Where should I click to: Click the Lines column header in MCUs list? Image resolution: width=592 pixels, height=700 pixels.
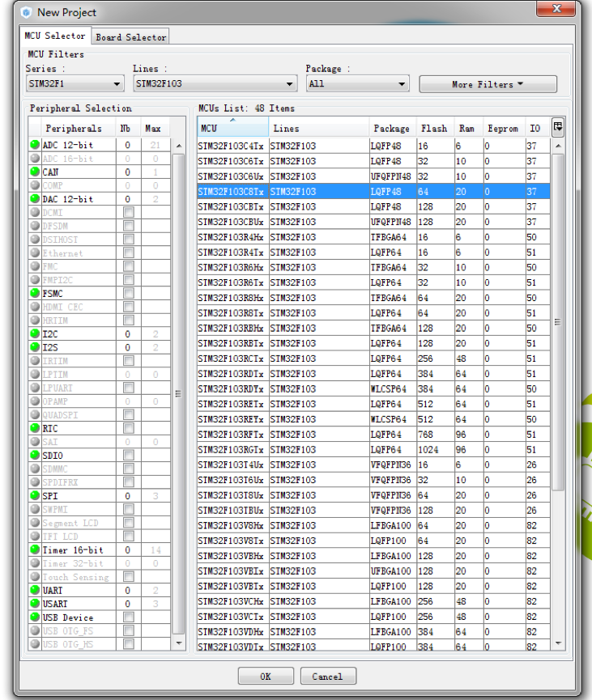click(x=319, y=128)
